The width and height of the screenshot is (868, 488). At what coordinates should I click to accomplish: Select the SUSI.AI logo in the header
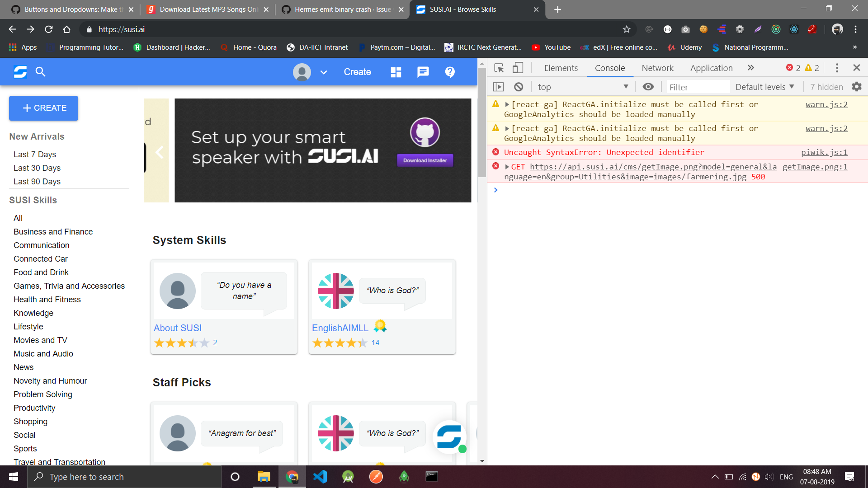tap(20, 72)
